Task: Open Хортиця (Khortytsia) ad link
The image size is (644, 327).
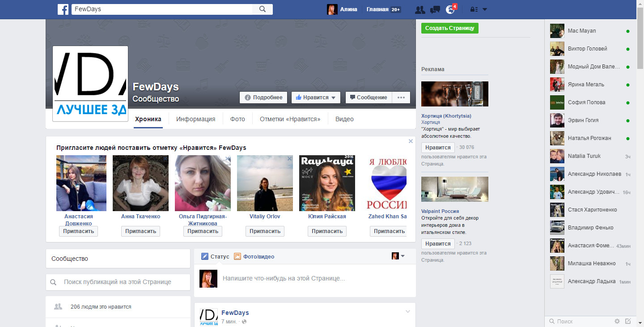Action: pyautogui.click(x=446, y=116)
